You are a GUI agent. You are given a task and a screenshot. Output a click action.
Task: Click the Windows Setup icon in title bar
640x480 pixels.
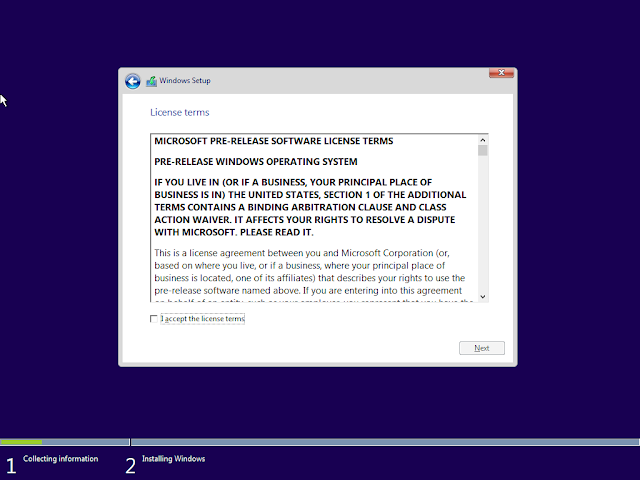coord(151,81)
